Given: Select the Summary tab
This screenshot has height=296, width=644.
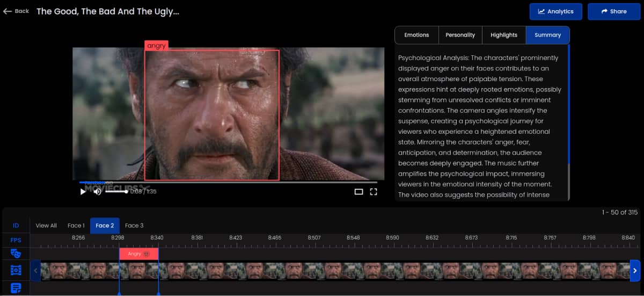Looking at the screenshot, I should pyautogui.click(x=547, y=35).
